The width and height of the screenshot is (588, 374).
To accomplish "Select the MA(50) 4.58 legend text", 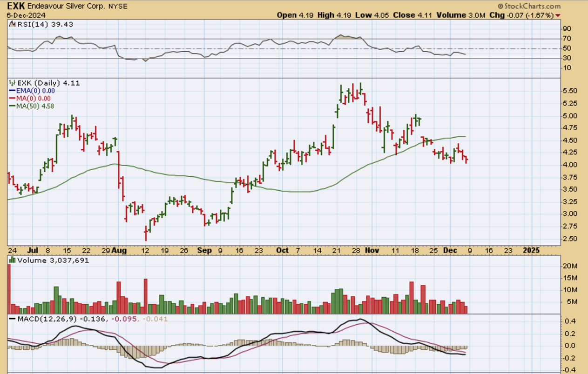I will click(35, 106).
